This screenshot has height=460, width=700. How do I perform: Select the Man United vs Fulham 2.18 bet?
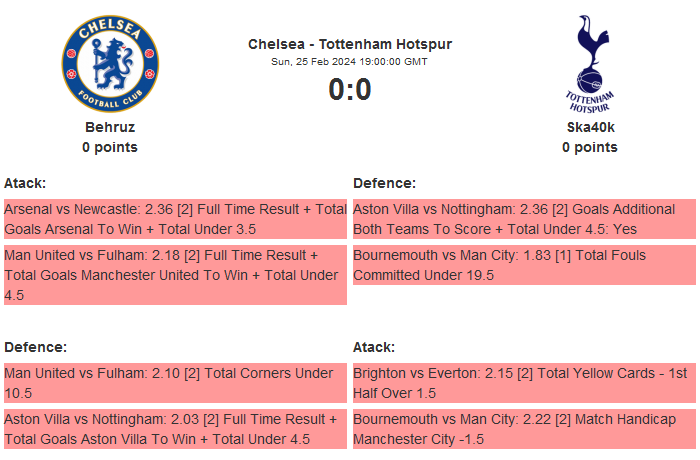pyautogui.click(x=175, y=275)
